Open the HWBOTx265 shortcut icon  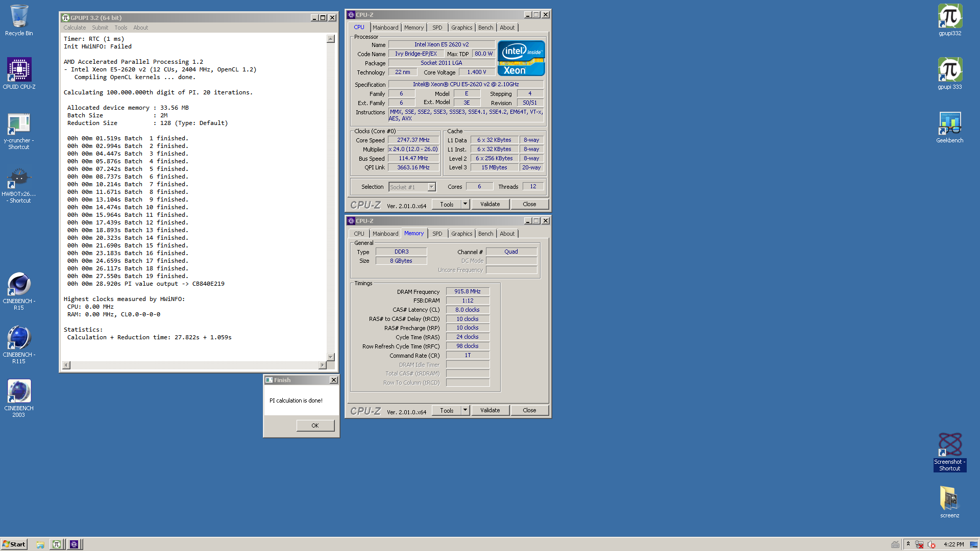pos(19,185)
